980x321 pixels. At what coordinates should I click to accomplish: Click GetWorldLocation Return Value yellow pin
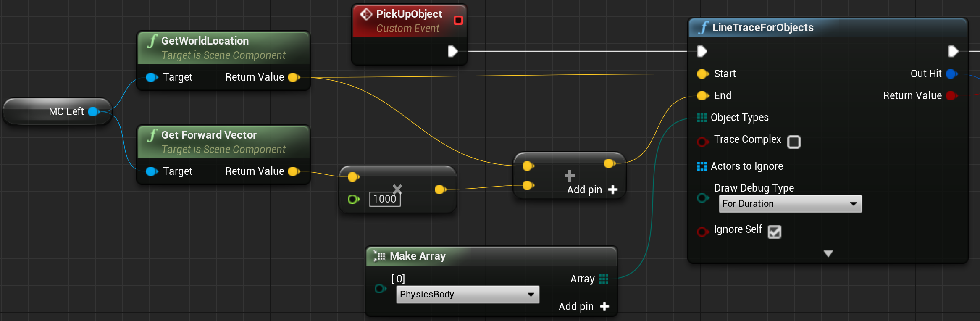tap(294, 77)
